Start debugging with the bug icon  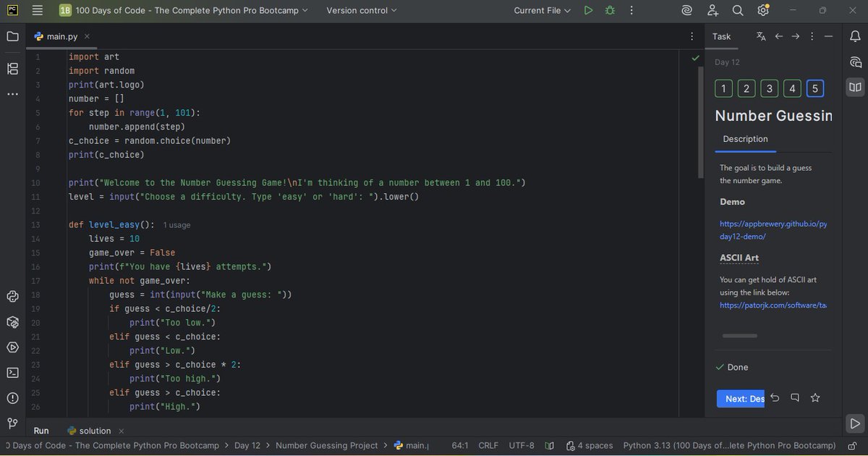tap(610, 10)
